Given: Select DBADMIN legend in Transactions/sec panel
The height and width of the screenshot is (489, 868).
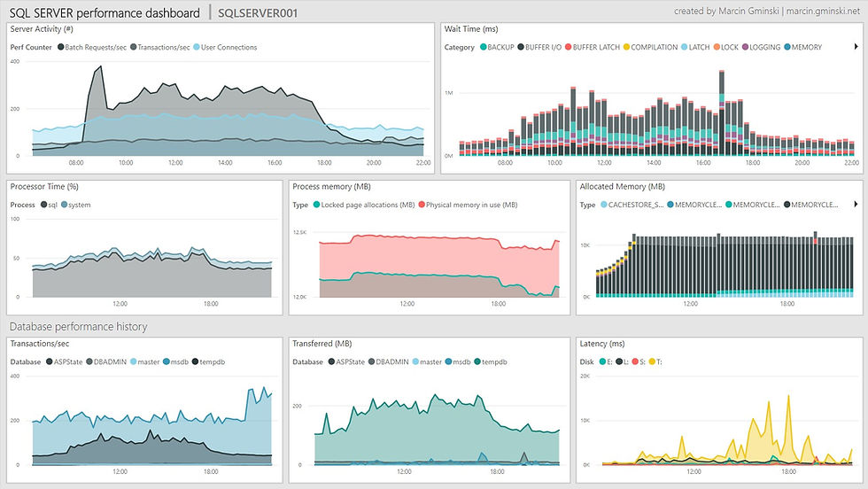Looking at the screenshot, I should pos(106,361).
